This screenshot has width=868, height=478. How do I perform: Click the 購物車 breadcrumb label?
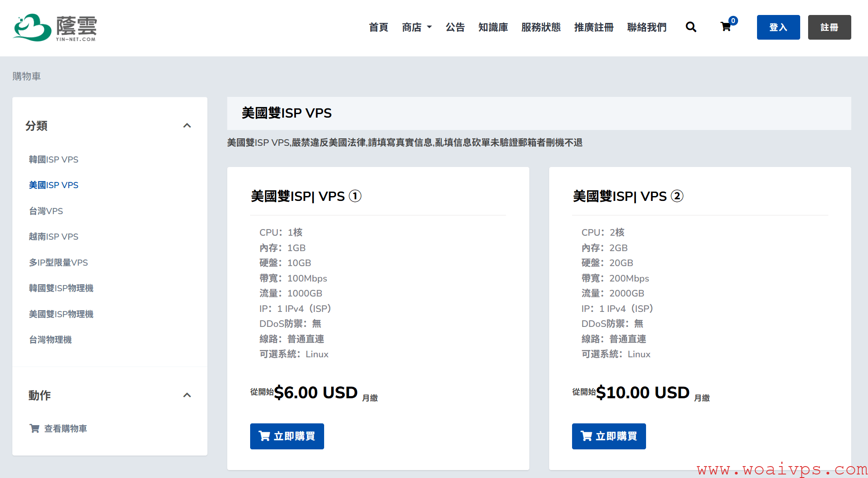[x=26, y=76]
